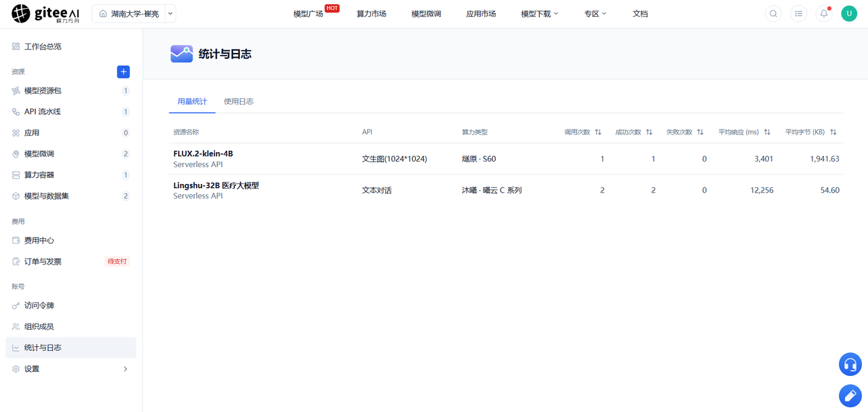Click the 费用中心 wallet icon
This screenshot has height=412, width=868.
pos(16,240)
